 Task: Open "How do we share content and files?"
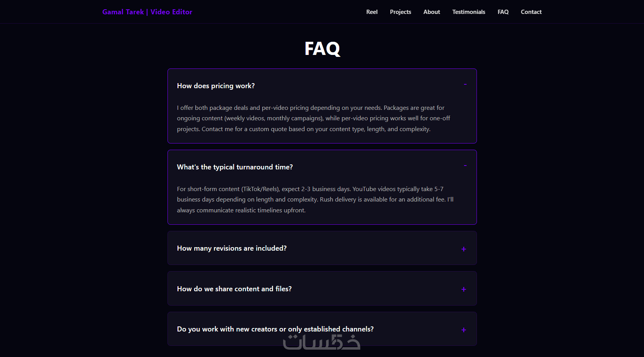[234, 289]
